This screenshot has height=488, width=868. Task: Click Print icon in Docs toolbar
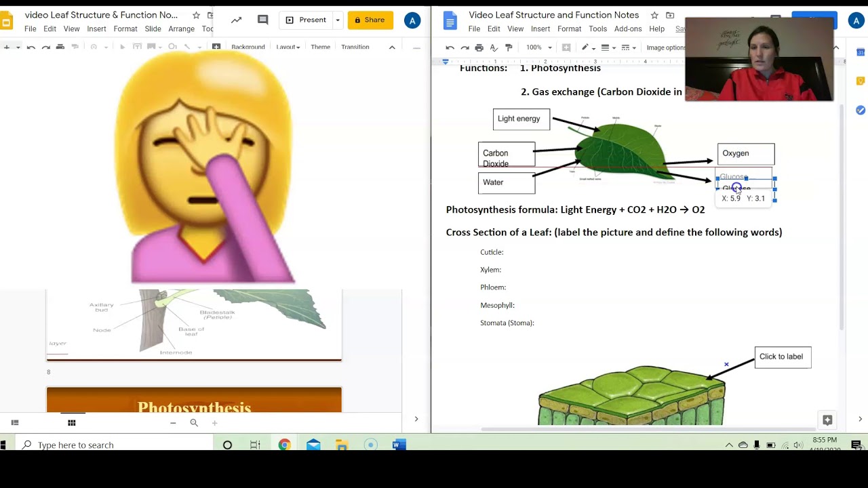coord(479,47)
